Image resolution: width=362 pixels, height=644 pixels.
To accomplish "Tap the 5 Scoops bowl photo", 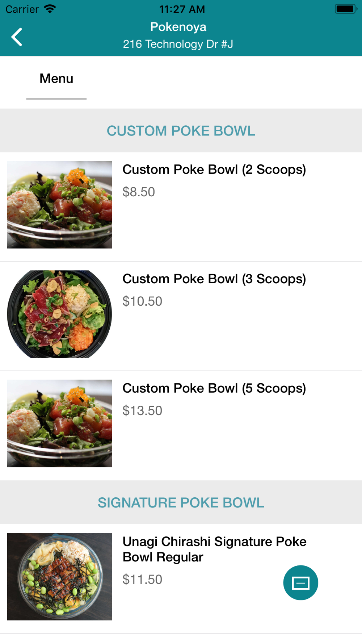I will (x=59, y=423).
